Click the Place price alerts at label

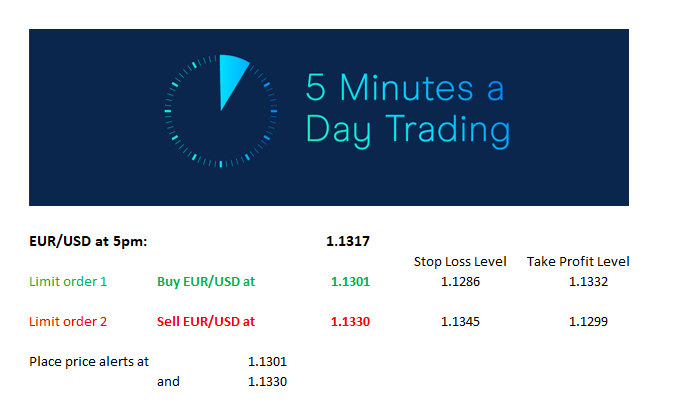(89, 361)
